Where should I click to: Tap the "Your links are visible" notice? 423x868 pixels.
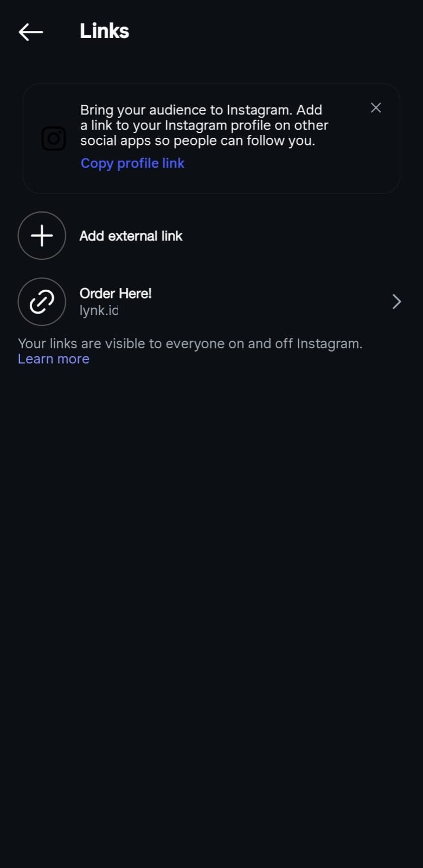tap(190, 344)
